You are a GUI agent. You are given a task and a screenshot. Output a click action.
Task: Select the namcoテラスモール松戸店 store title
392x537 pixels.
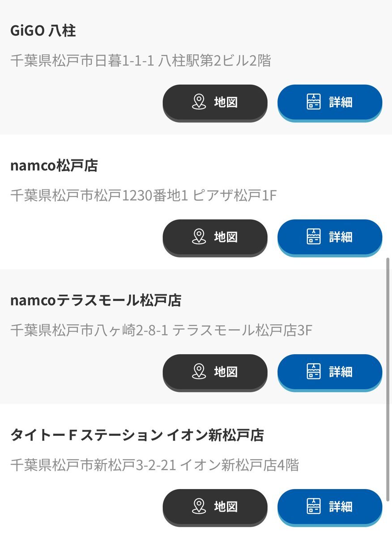click(x=96, y=301)
